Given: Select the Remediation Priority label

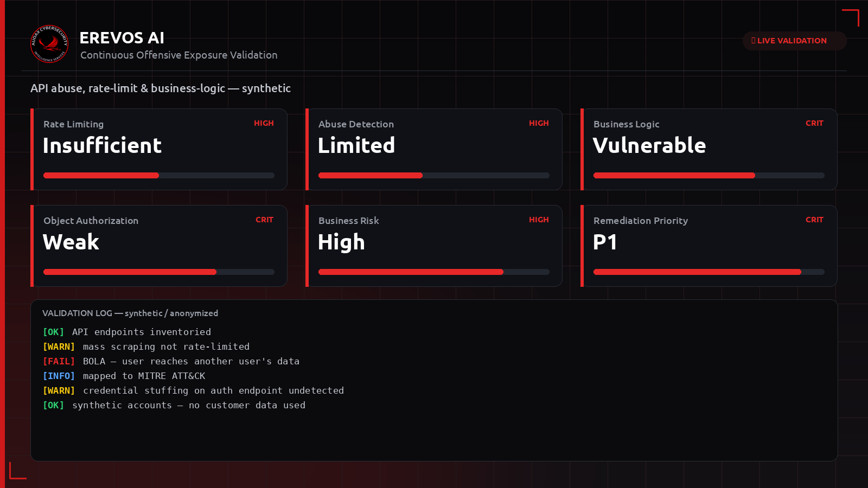Looking at the screenshot, I should (x=641, y=221).
